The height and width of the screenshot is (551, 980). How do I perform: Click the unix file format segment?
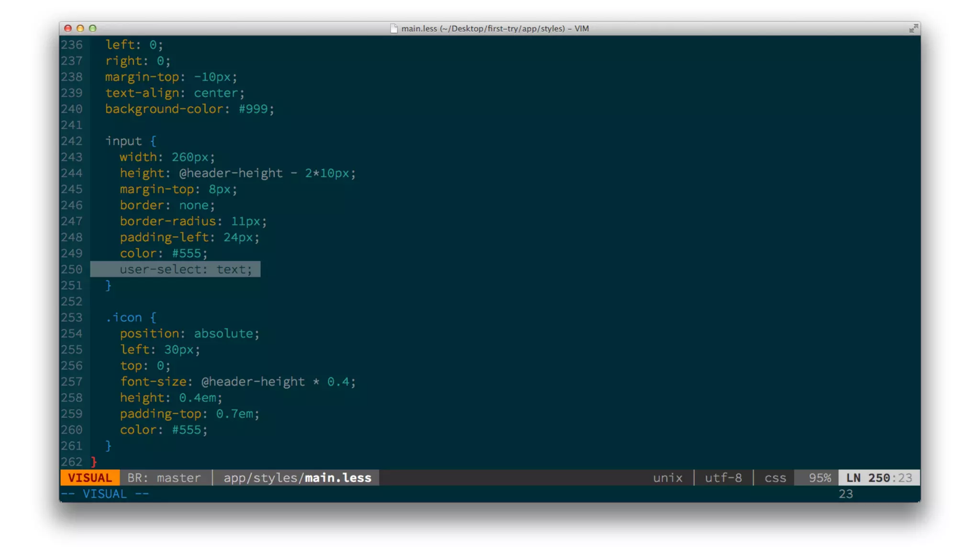click(x=668, y=478)
